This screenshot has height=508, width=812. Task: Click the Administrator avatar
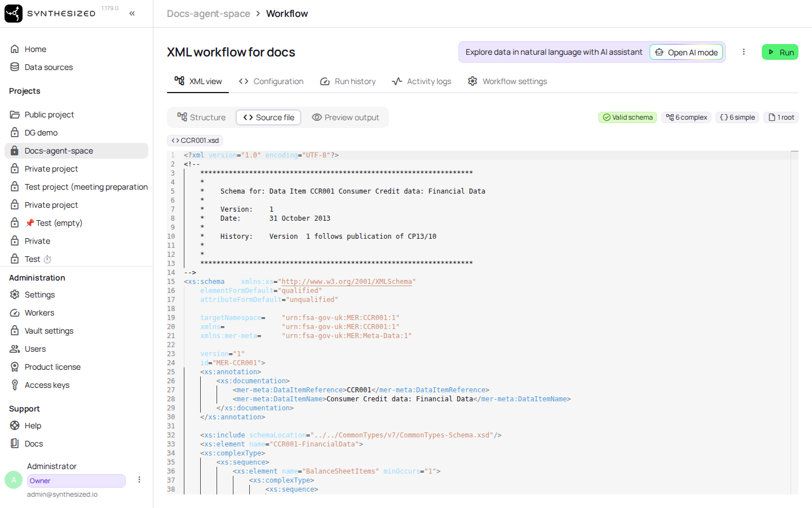coord(14,480)
